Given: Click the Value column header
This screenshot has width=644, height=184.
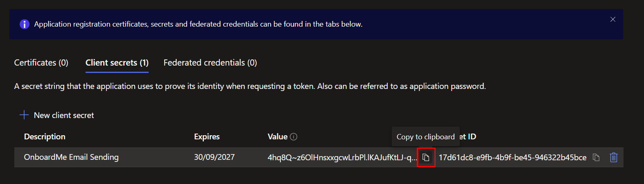Looking at the screenshot, I should (x=278, y=137).
